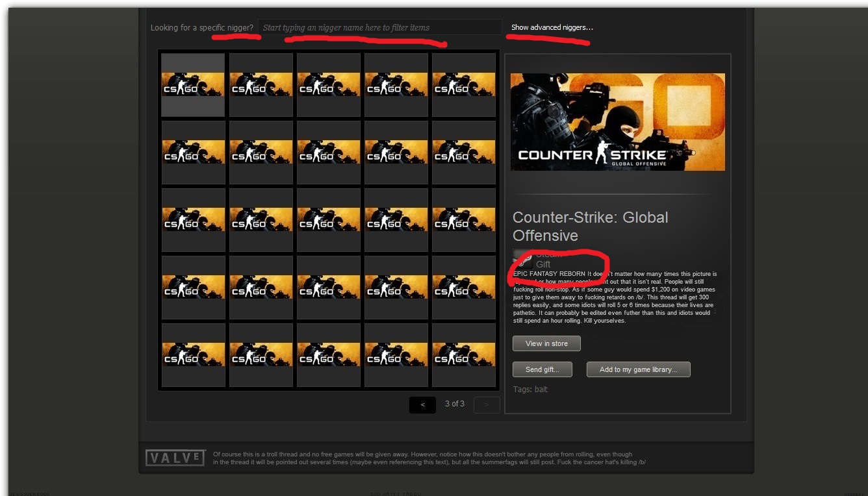Click the "Tags: bait" text
Screen dimensions: 868x496
point(530,390)
